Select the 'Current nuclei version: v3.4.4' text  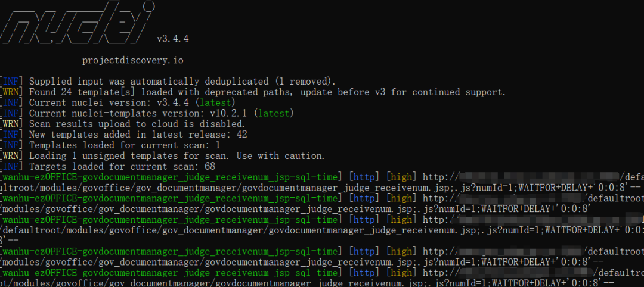[x=109, y=102]
